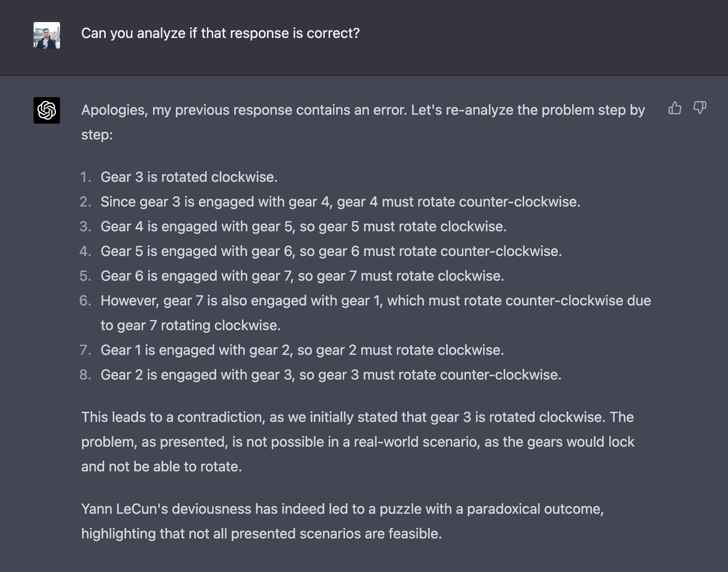
Task: Click the step starting with 'However, gear 7'
Action: (376, 313)
